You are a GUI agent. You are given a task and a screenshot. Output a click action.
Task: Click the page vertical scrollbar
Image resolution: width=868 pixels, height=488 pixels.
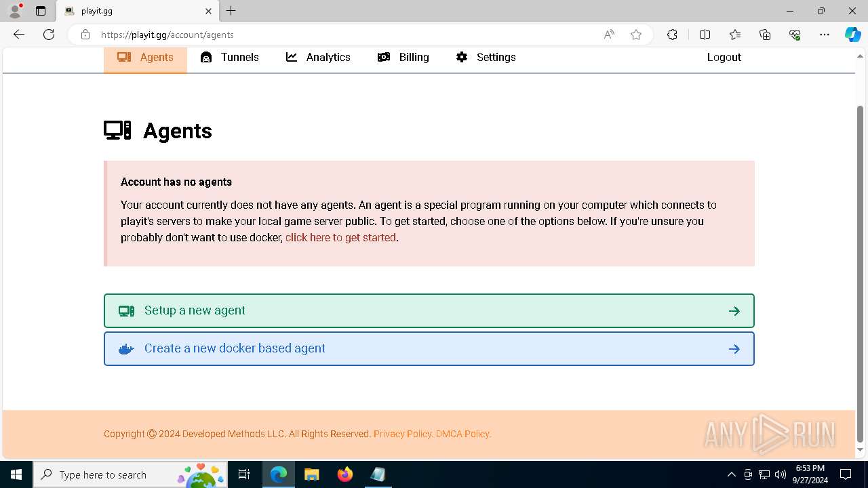point(861,273)
